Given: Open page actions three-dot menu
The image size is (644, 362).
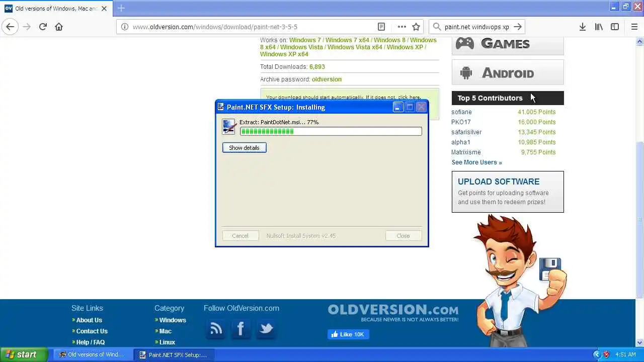Looking at the screenshot, I should [x=401, y=27].
